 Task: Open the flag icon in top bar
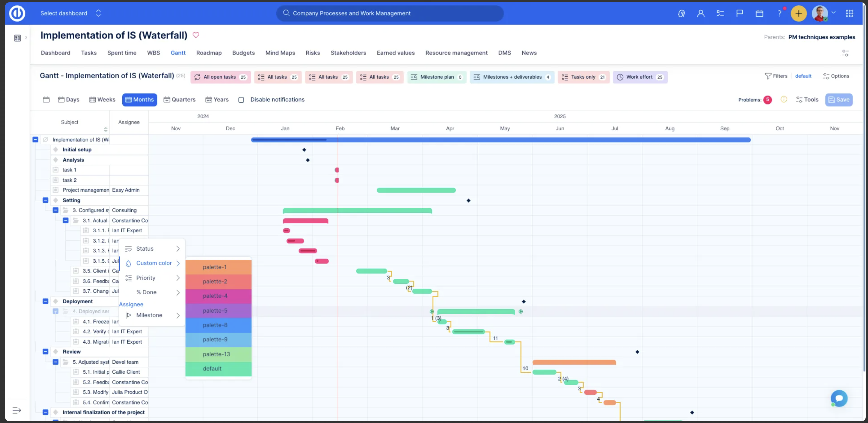pyautogui.click(x=739, y=13)
